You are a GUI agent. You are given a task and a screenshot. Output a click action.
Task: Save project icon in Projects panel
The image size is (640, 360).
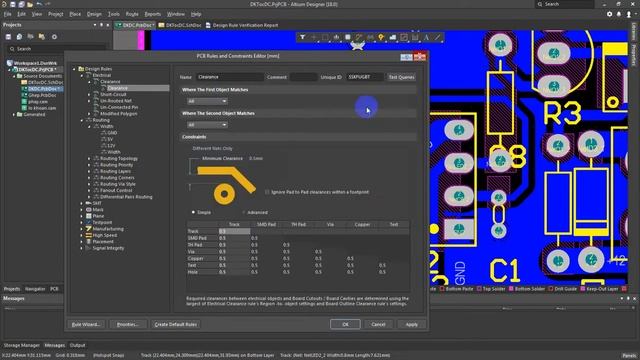8,37
